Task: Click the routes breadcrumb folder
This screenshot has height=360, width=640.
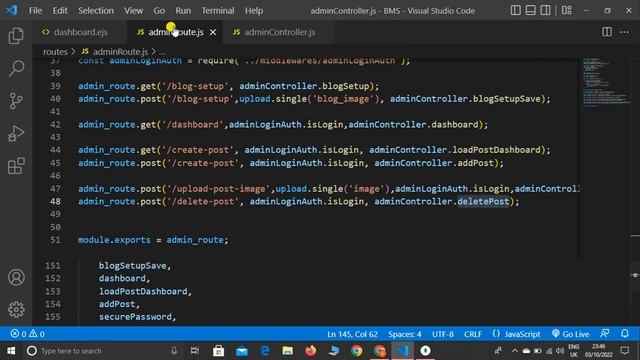Action: click(x=55, y=52)
